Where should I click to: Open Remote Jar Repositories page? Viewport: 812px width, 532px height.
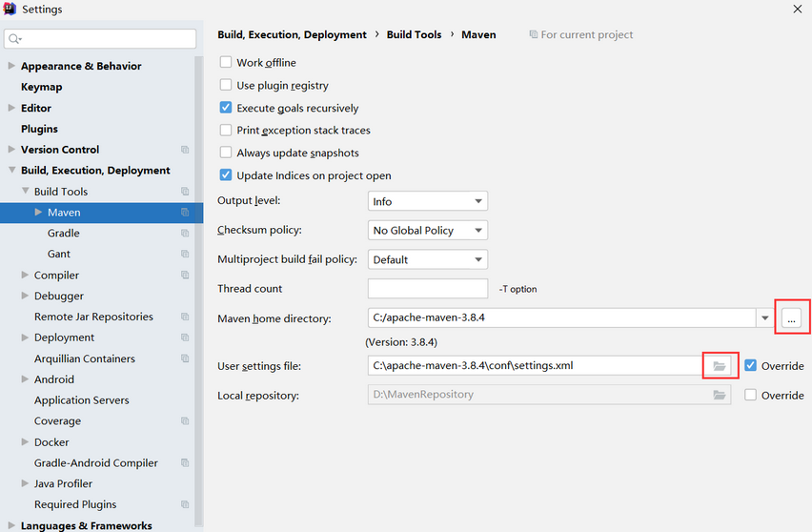pos(93,317)
